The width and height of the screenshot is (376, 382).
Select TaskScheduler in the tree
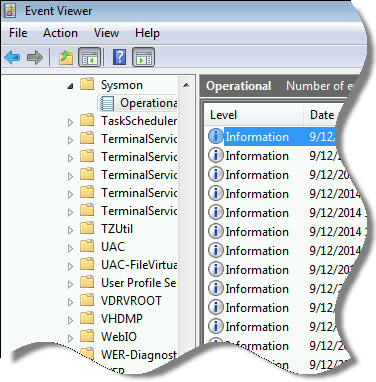139,121
